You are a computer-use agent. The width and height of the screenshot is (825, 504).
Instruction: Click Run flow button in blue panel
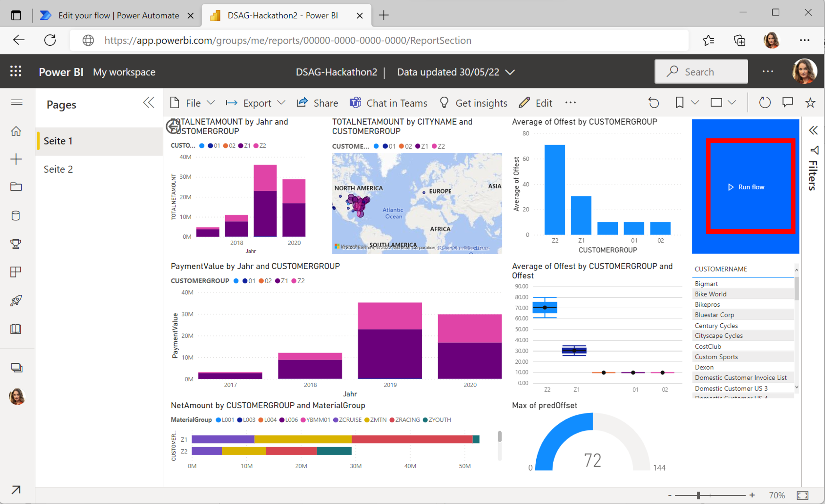(748, 187)
